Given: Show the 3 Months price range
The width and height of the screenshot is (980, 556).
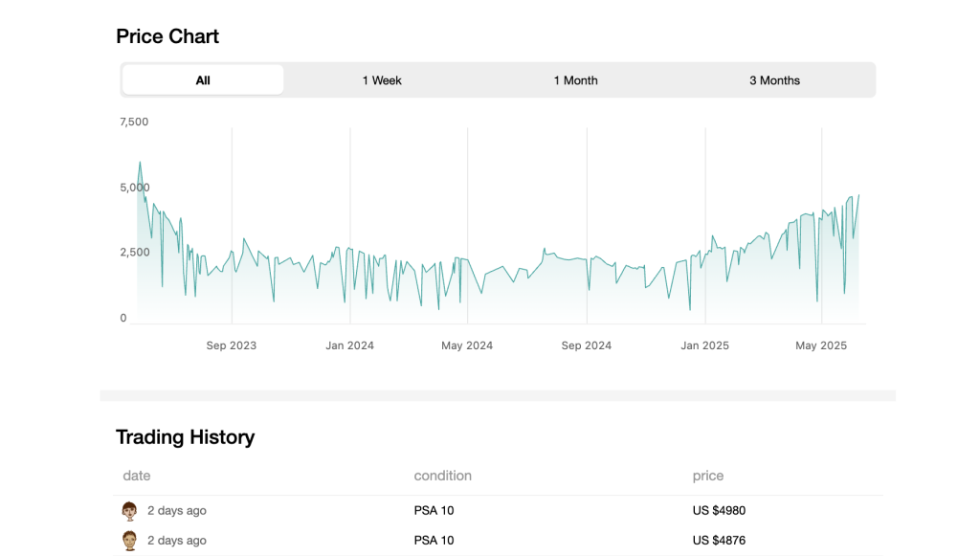Looking at the screenshot, I should 774,80.
